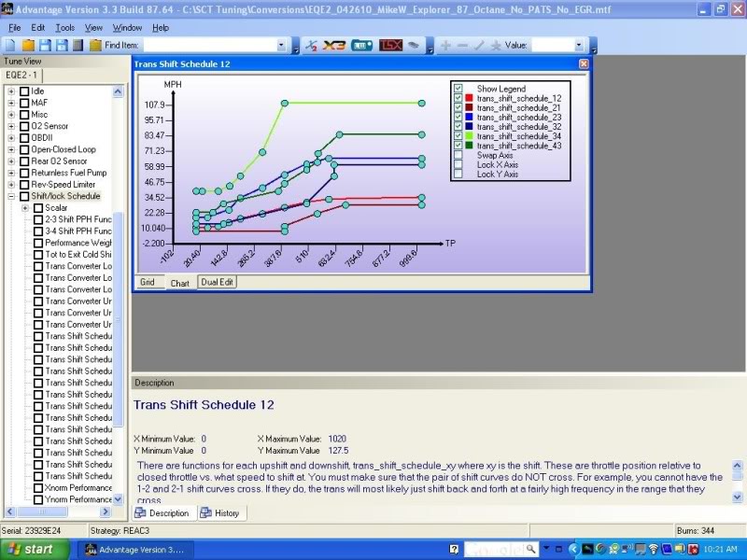
Task: Click light green swatch for trans_shift_schedule_34
Action: pos(469,136)
